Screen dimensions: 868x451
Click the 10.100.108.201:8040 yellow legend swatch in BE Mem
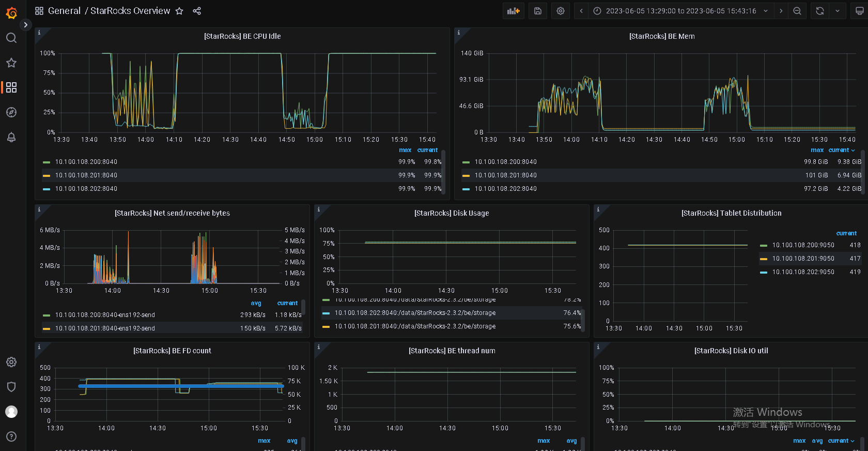(x=466, y=176)
